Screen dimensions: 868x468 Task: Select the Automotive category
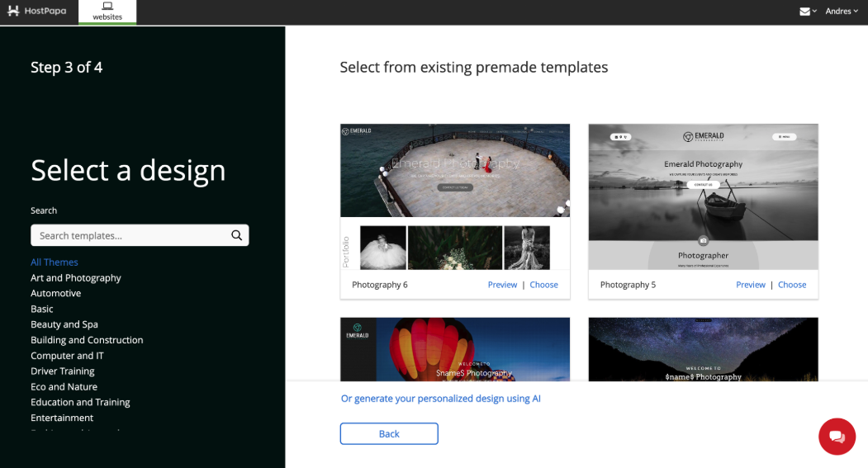[x=56, y=293]
